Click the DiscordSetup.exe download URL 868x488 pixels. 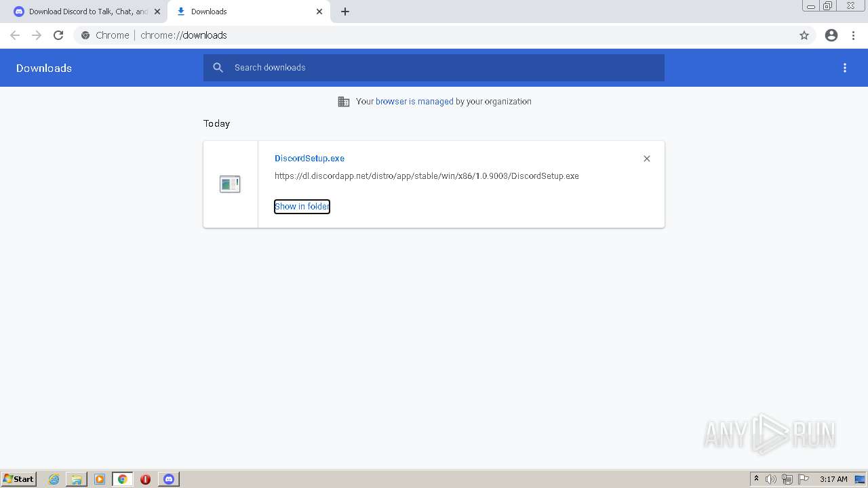click(x=427, y=176)
